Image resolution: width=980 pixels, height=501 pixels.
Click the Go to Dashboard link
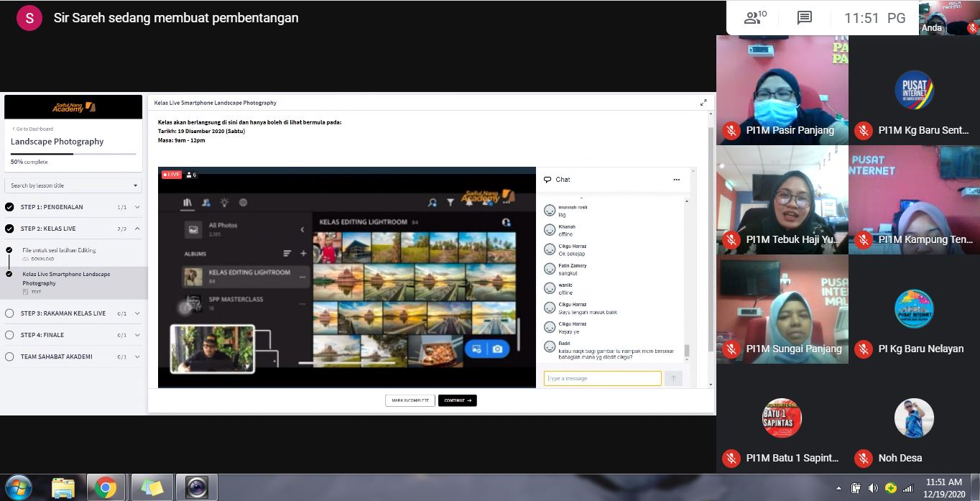coord(33,129)
